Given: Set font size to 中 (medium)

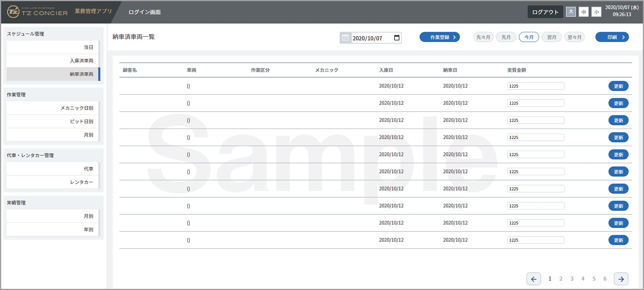Looking at the screenshot, I should pyautogui.click(x=583, y=12).
